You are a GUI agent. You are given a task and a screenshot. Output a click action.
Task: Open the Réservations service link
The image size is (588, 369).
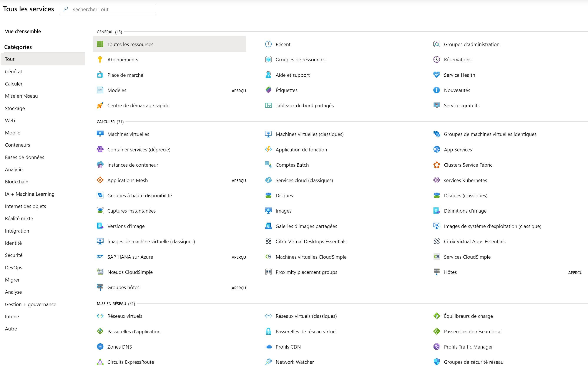click(457, 60)
